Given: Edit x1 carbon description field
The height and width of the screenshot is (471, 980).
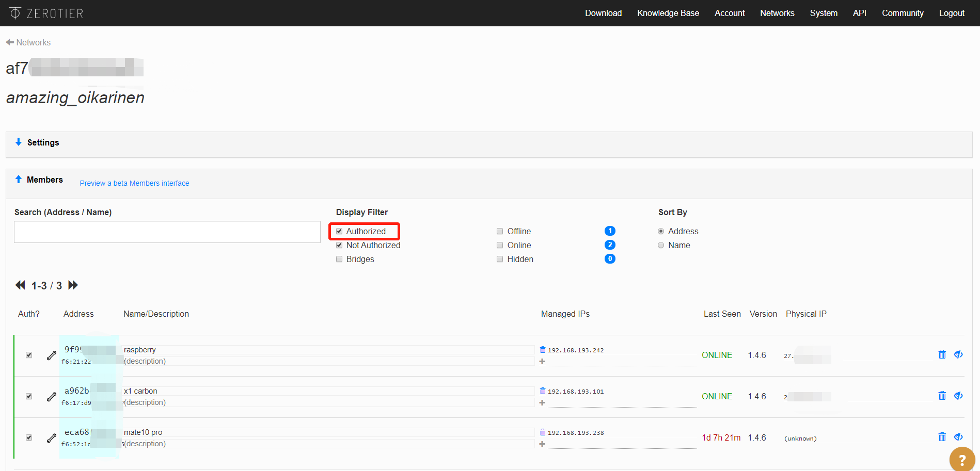Looking at the screenshot, I should coord(328,402).
